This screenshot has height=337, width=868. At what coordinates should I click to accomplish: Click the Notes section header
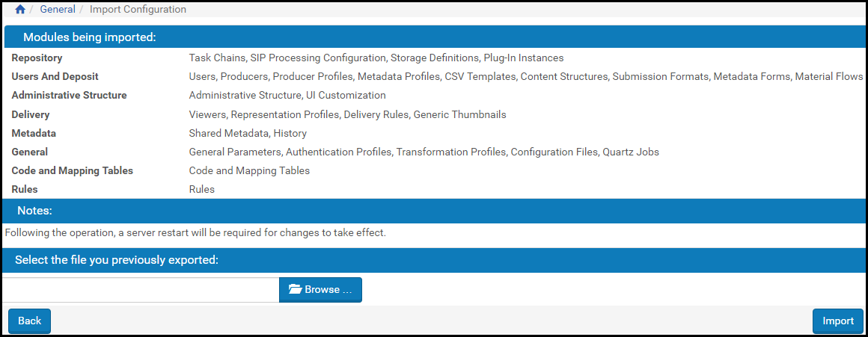tap(34, 211)
